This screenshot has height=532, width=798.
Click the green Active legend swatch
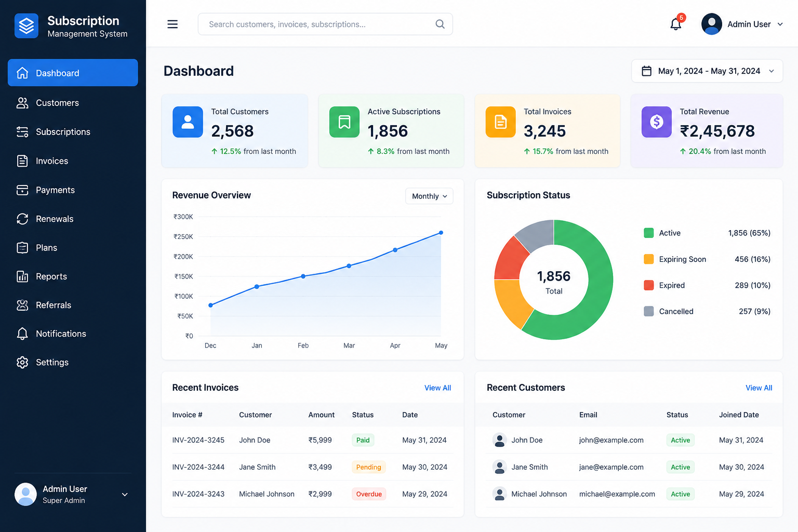click(649, 233)
